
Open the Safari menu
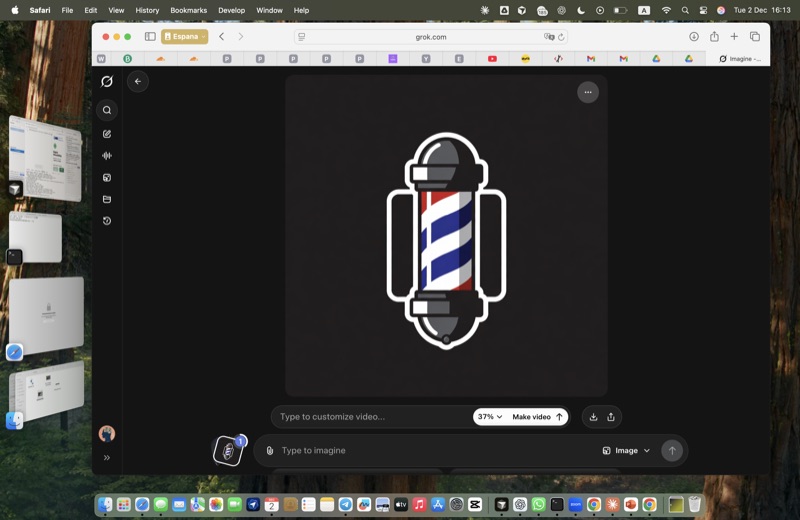(x=40, y=10)
